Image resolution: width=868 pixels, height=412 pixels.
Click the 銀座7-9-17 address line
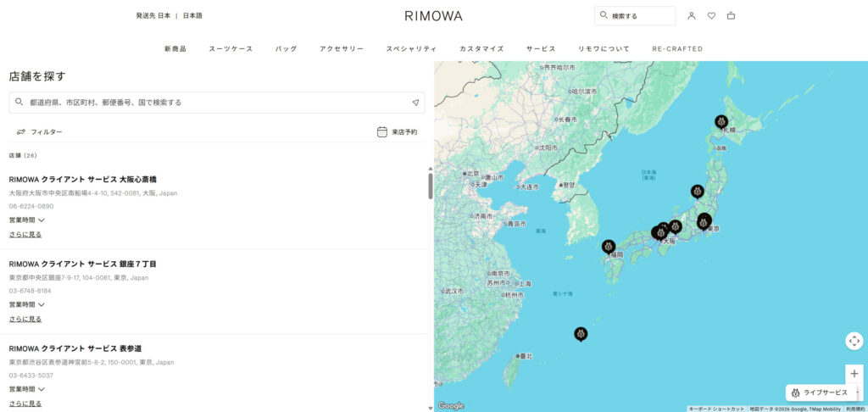[79, 278]
